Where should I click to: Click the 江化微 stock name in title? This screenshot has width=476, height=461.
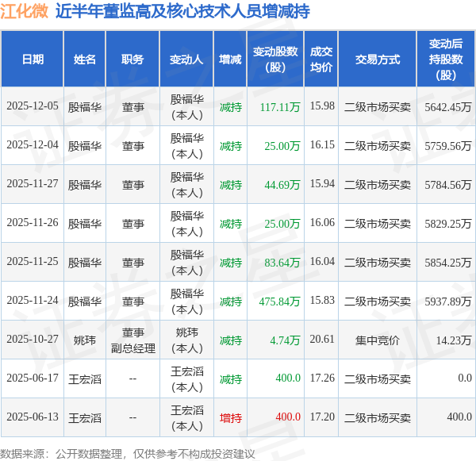click(x=24, y=10)
